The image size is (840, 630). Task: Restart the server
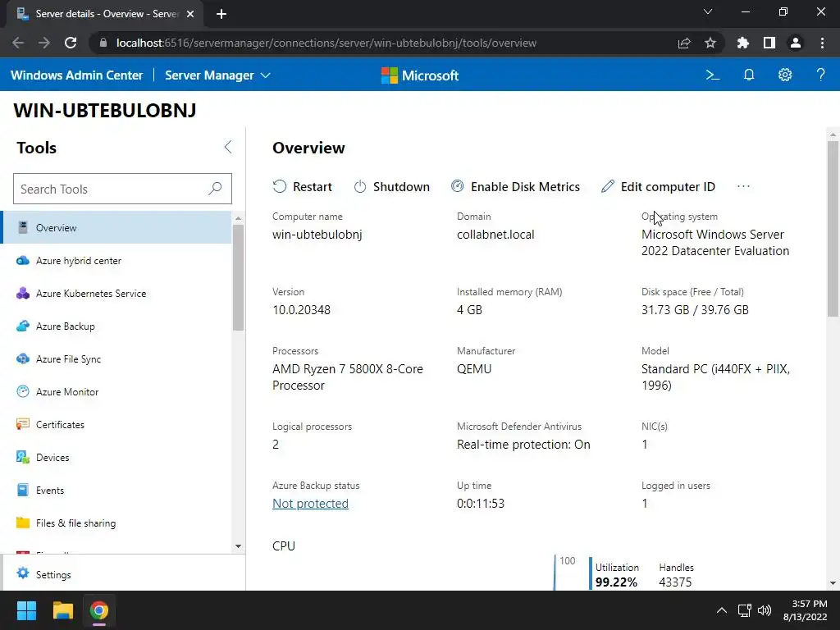(303, 186)
